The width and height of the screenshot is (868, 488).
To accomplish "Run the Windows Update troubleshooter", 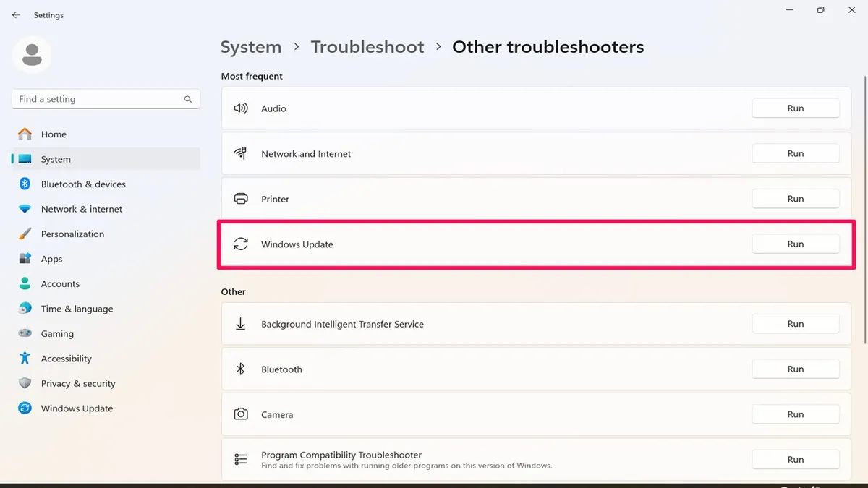I will pyautogui.click(x=796, y=244).
